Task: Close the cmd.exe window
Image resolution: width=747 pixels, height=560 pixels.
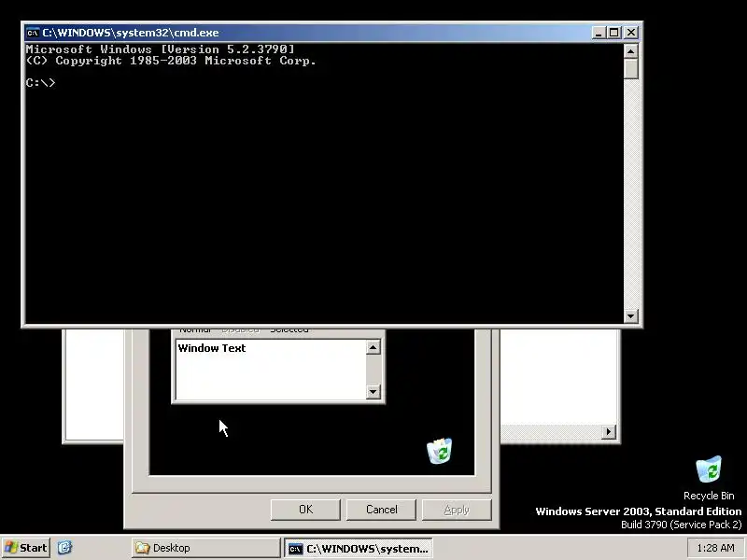Action: tap(631, 33)
